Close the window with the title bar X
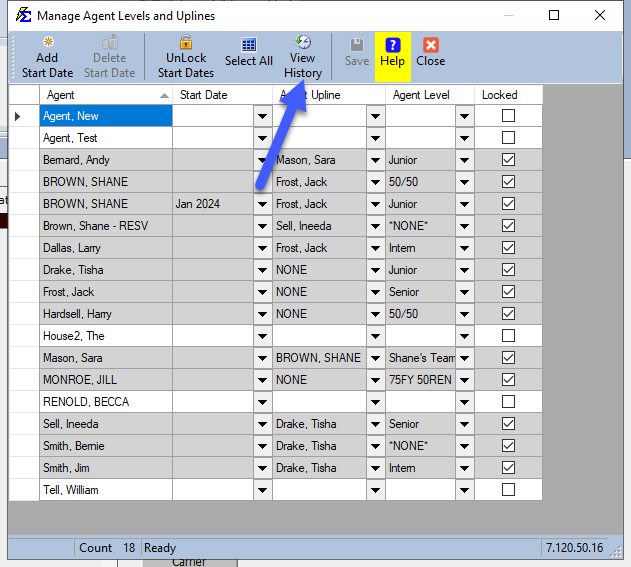Viewport: 631px width, 567px height. 600,15
